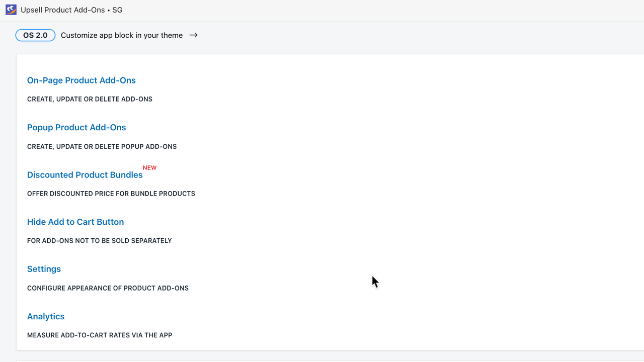Open the Settings section

click(x=44, y=269)
